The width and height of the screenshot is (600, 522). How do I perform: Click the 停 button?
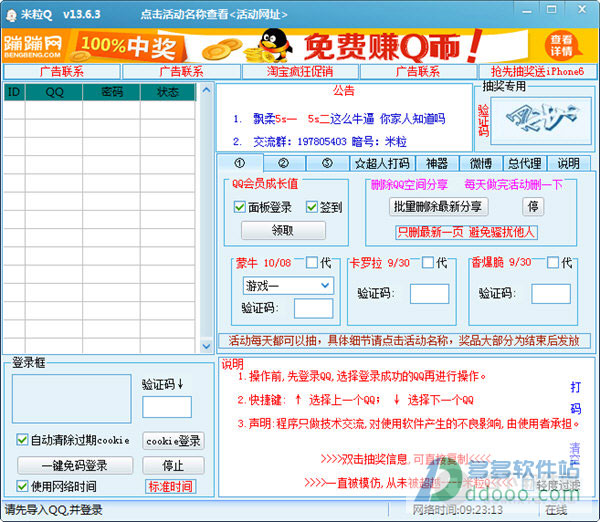[533, 207]
